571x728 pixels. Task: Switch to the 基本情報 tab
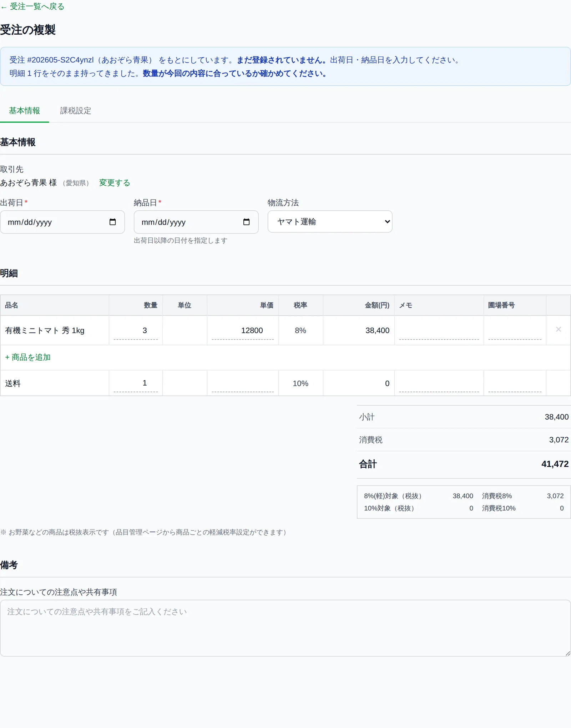pos(24,111)
